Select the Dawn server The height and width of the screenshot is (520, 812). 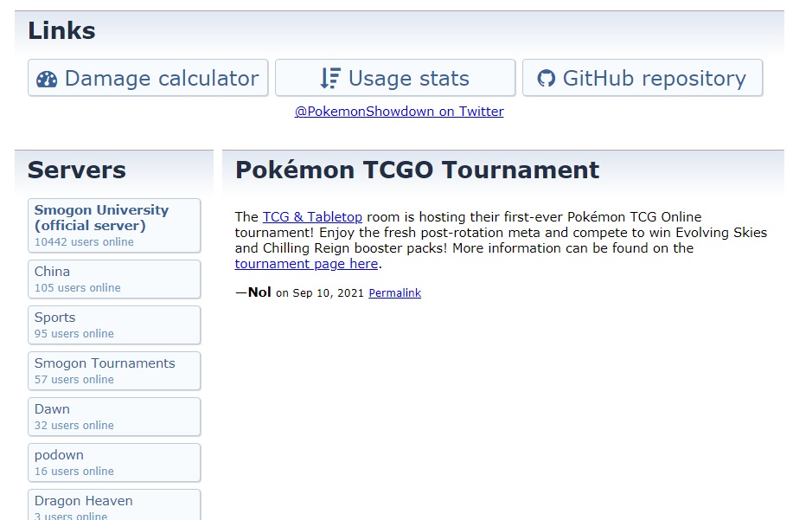114,417
